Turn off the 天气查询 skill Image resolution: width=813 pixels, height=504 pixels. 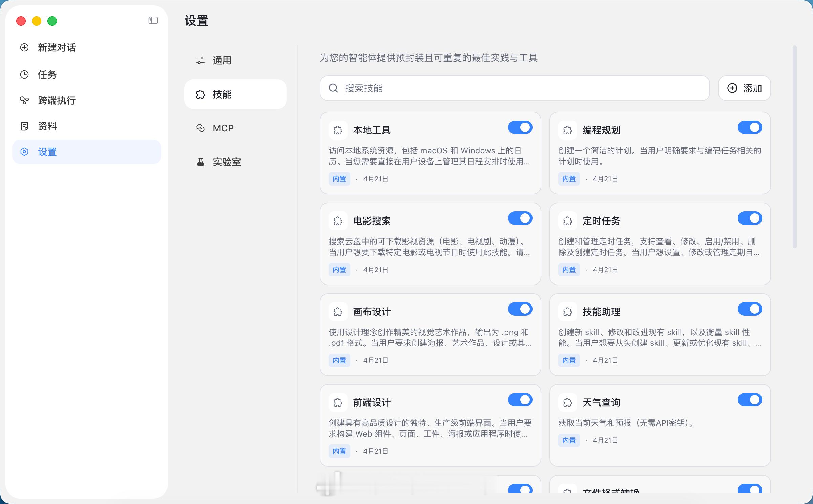click(x=750, y=400)
